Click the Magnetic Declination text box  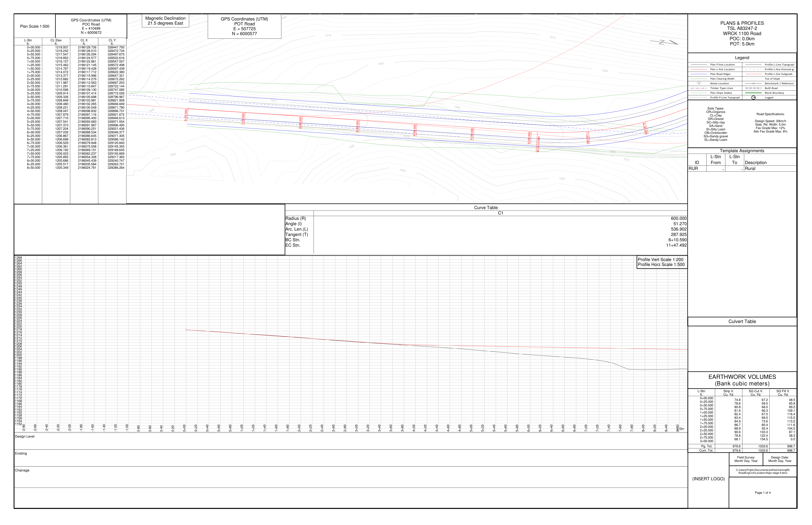[166, 21]
